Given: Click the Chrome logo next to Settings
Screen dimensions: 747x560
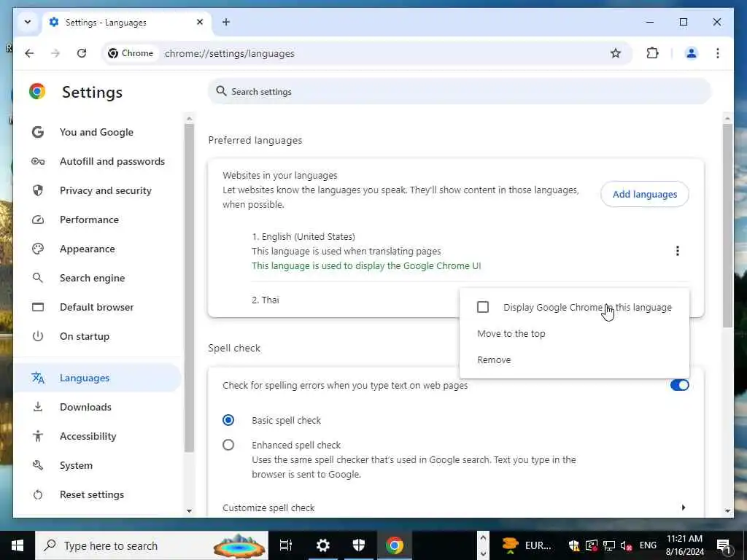Looking at the screenshot, I should point(37,91).
